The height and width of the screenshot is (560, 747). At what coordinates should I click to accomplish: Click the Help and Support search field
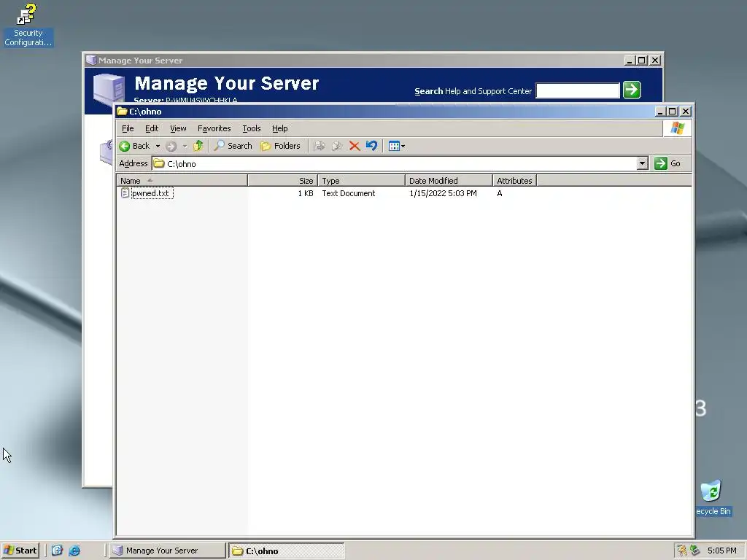[x=578, y=90]
